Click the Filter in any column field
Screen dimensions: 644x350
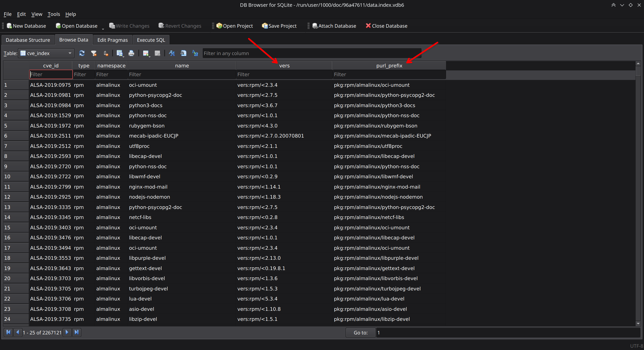pyautogui.click(x=312, y=53)
